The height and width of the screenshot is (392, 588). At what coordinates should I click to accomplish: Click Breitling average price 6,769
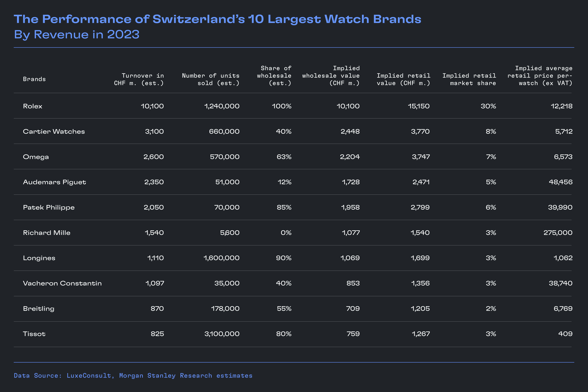click(x=563, y=309)
